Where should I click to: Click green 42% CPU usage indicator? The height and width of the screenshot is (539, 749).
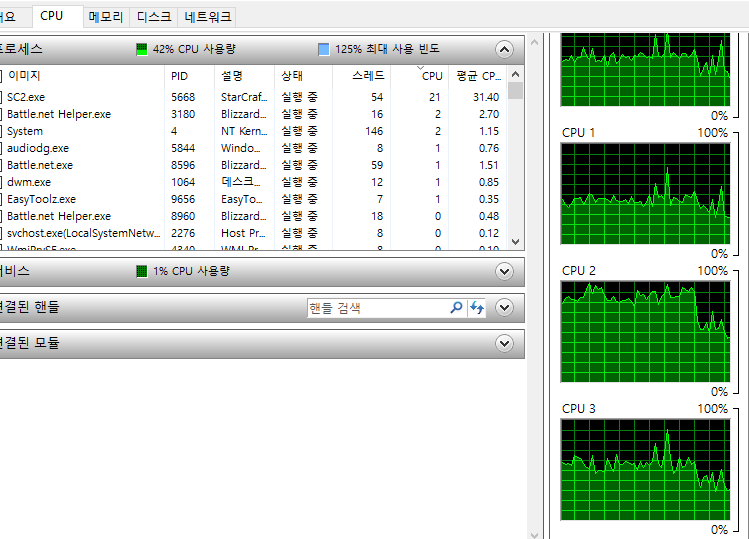[x=142, y=49]
